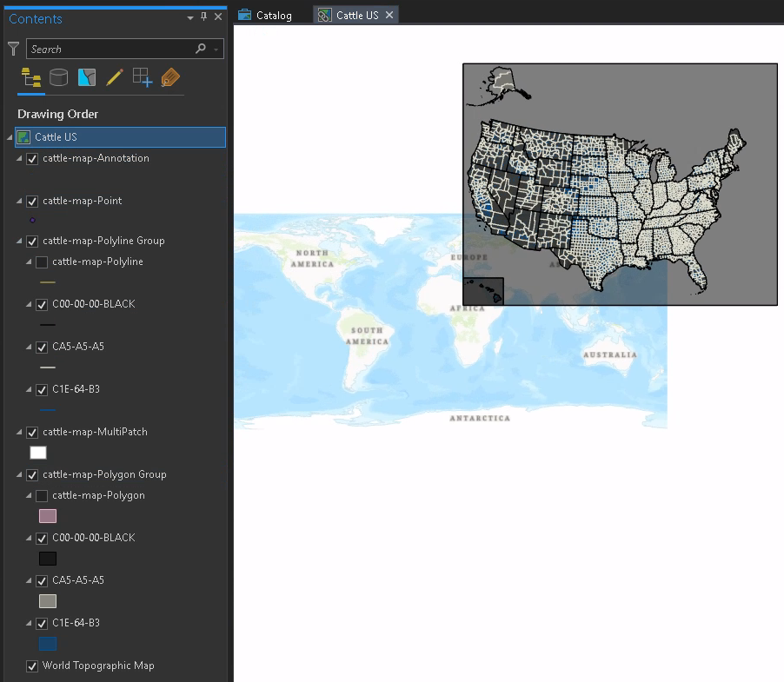Select the List By Editing pencil icon
The width and height of the screenshot is (784, 682).
[115, 77]
